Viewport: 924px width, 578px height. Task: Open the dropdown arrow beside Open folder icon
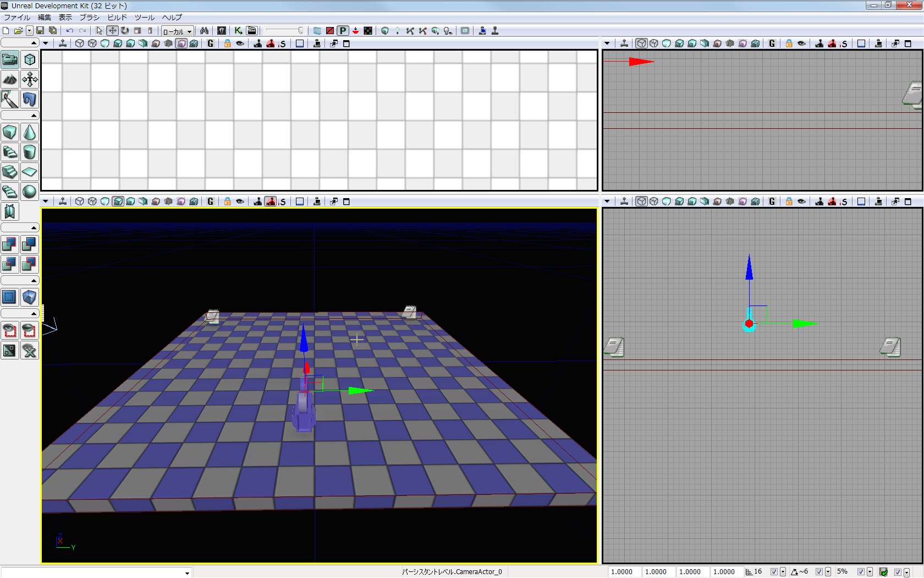(x=30, y=31)
